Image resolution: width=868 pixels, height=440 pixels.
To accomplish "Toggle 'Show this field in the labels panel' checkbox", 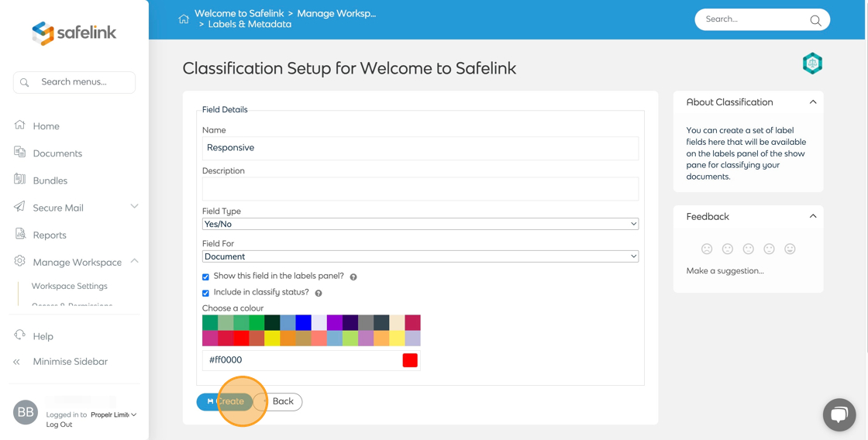I will point(206,277).
